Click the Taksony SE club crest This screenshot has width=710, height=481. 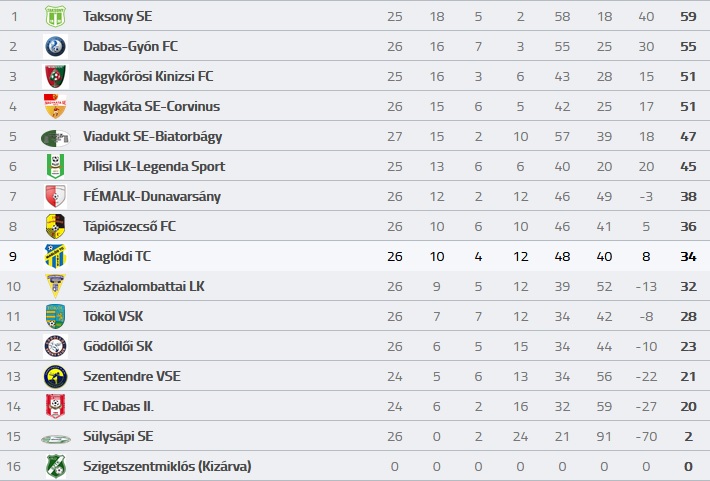[x=55, y=16]
